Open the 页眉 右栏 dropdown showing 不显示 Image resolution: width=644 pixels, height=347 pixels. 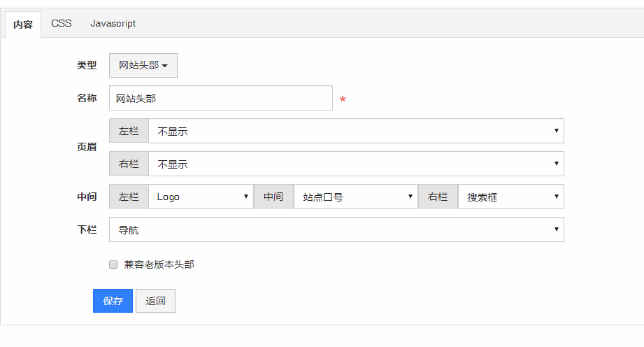click(x=356, y=164)
